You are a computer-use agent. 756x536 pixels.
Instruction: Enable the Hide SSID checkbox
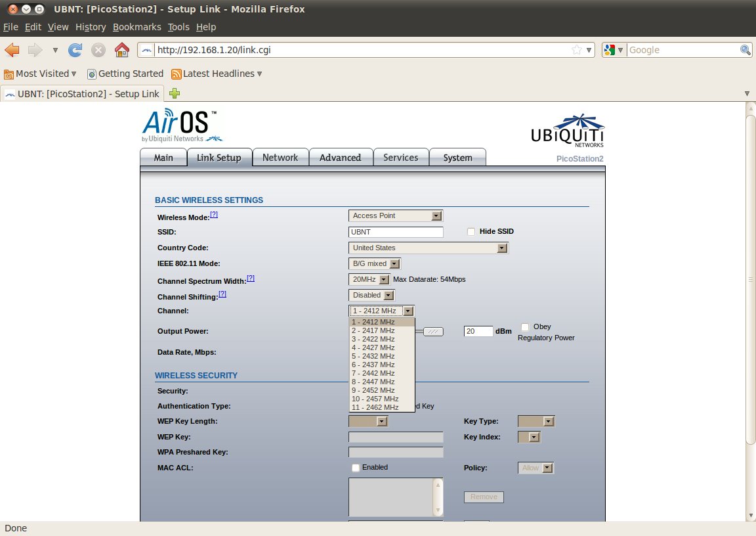coord(471,231)
